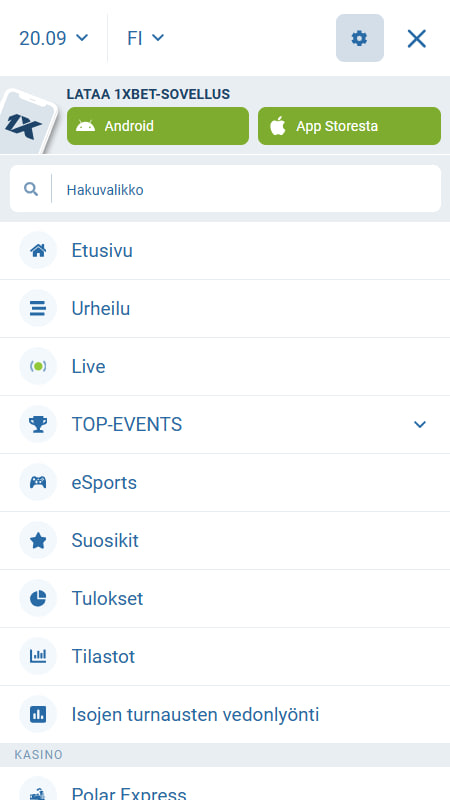Tap the App Storesta download button

[349, 126]
